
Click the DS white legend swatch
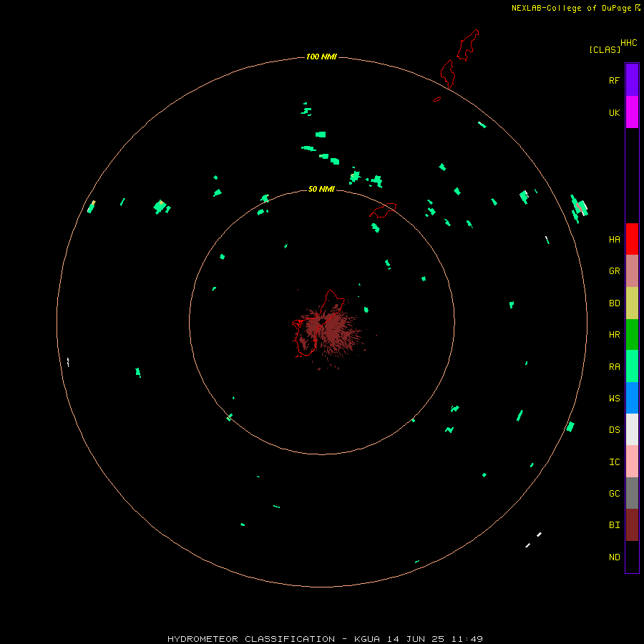tap(632, 429)
